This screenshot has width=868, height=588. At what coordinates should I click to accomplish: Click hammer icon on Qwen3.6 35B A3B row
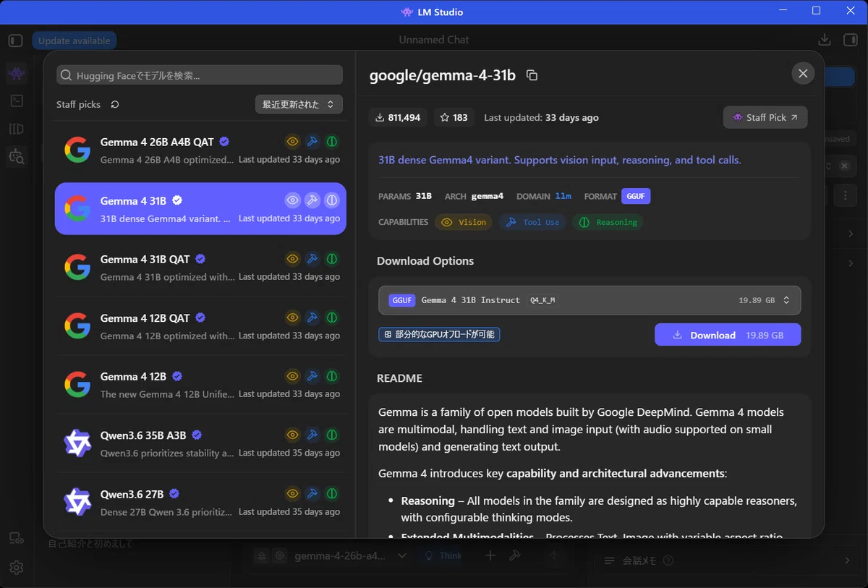[x=312, y=435]
